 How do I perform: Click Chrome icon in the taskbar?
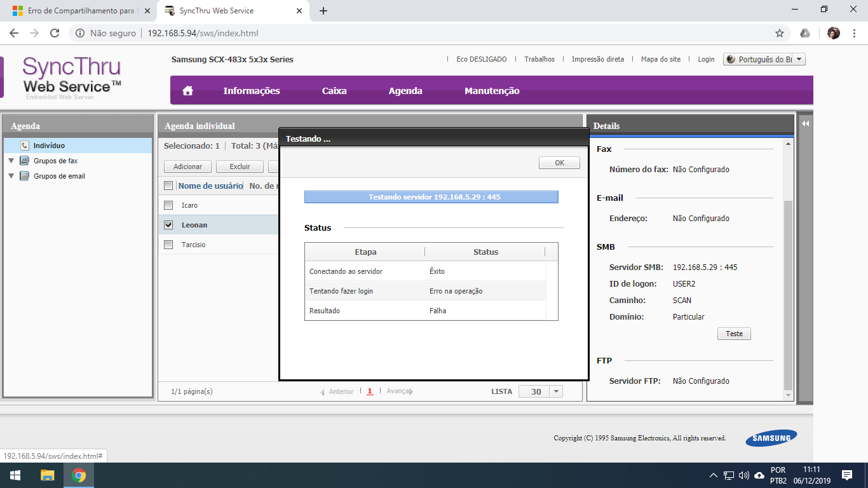(x=79, y=475)
